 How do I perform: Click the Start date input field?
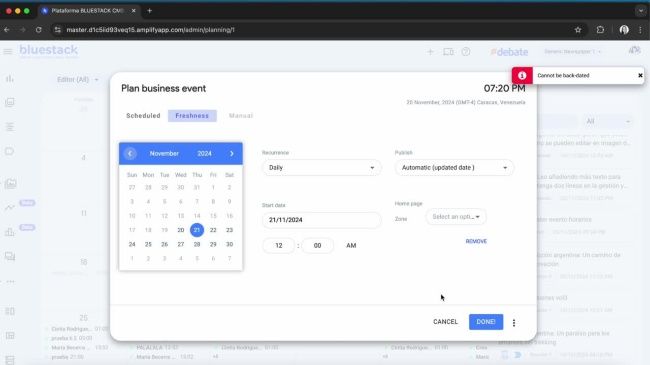click(322, 220)
